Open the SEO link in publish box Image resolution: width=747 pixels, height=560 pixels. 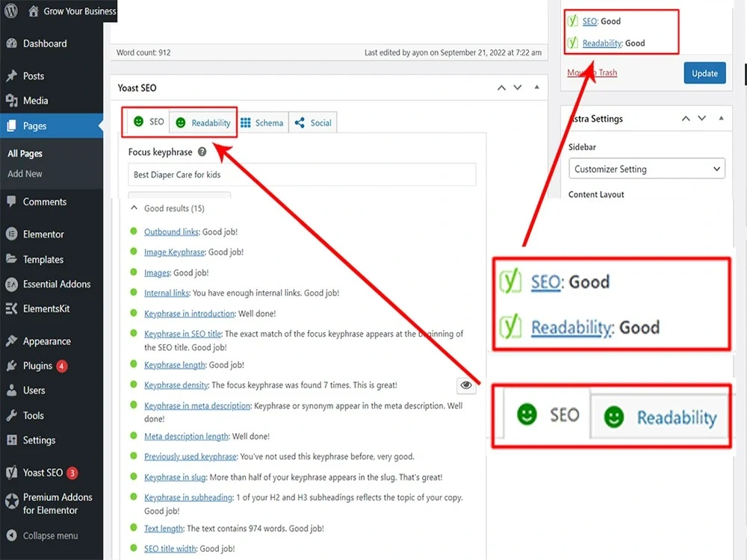click(589, 21)
